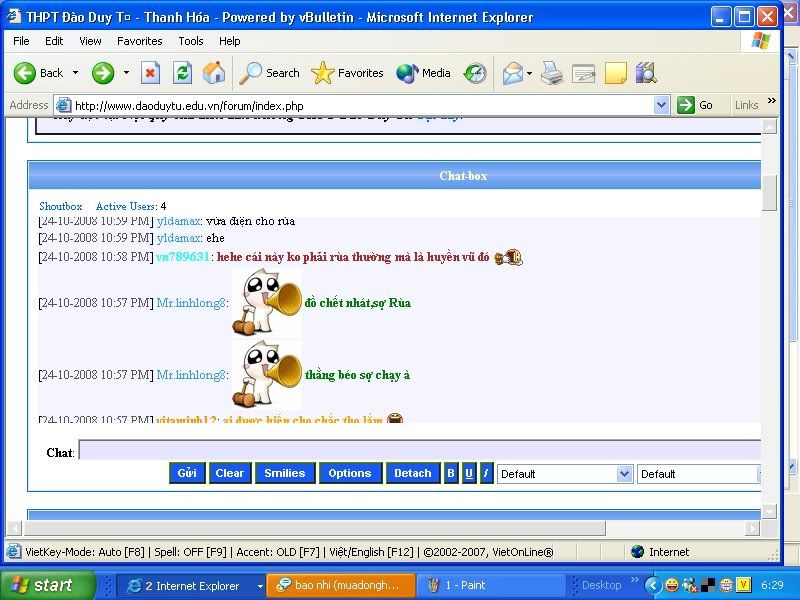Click into the Chat message input field
Screen dimensions: 800x600
coord(420,452)
